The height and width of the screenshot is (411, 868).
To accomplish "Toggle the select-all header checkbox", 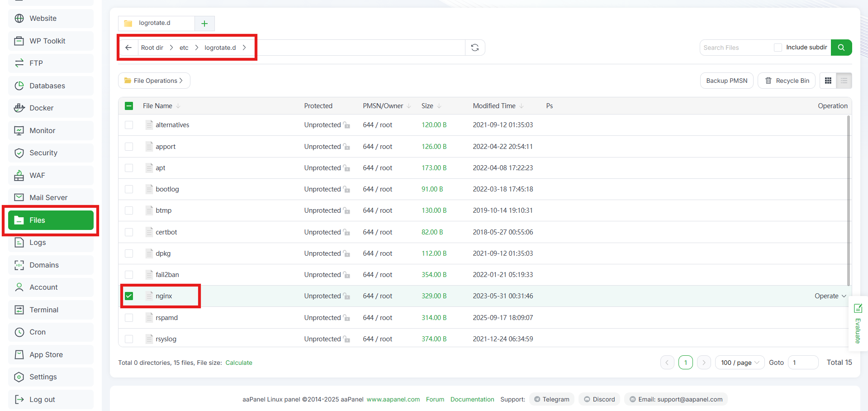I will (x=129, y=106).
